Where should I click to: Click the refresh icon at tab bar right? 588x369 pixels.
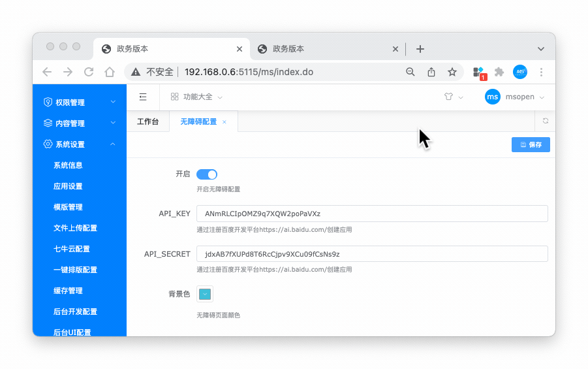pyautogui.click(x=545, y=121)
